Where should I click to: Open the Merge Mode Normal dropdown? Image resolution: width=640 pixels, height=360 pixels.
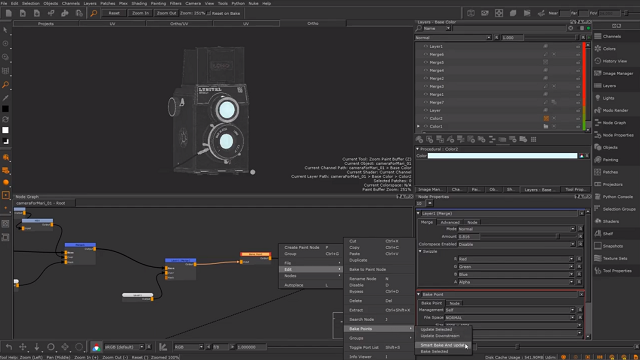click(516, 229)
